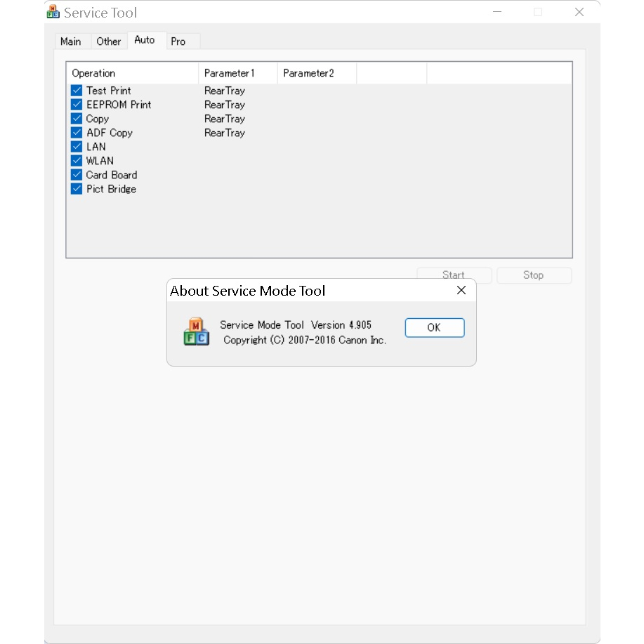
Task: Select the Card Board row label
Action: 111,175
